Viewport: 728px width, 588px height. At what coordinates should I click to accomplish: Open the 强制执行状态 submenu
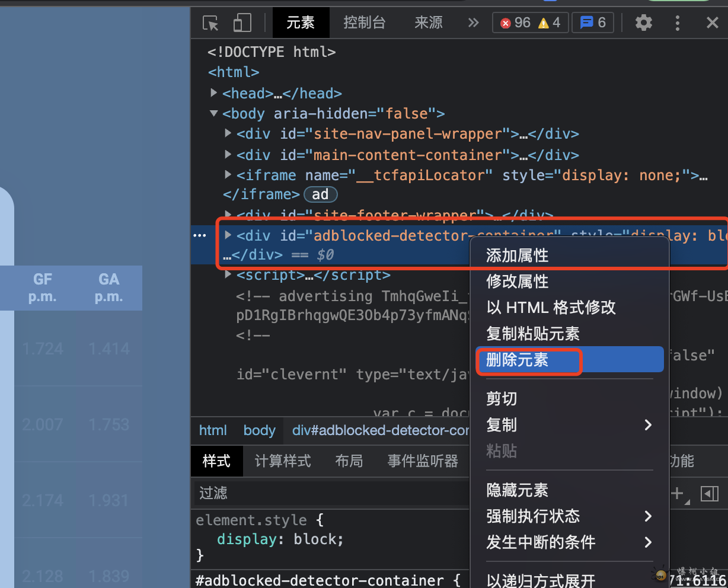569,516
